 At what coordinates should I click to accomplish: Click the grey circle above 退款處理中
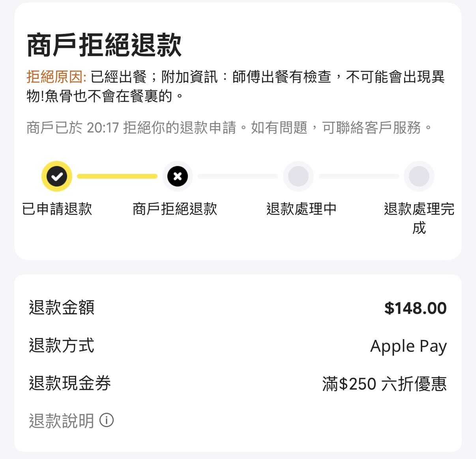click(298, 176)
